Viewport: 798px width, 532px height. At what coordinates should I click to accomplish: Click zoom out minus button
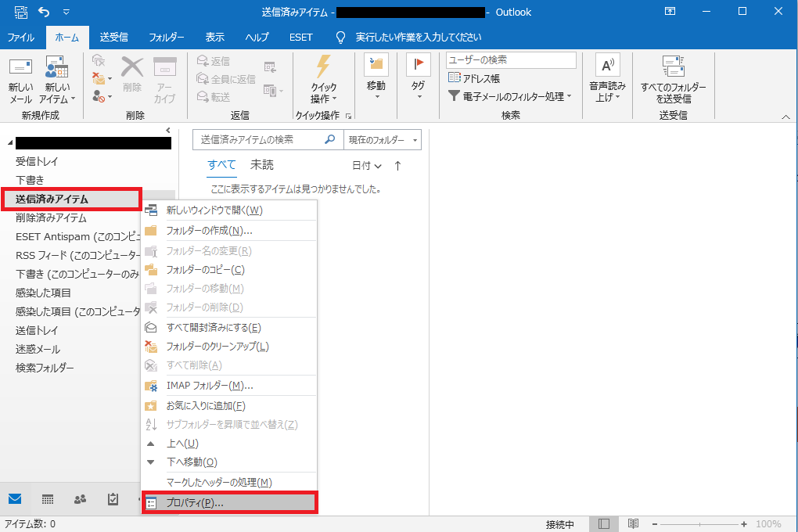pos(655,524)
